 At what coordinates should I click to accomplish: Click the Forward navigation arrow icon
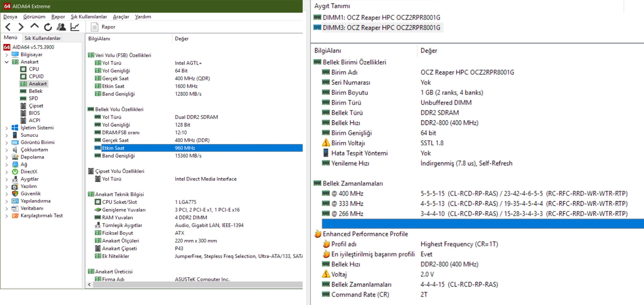(x=21, y=27)
